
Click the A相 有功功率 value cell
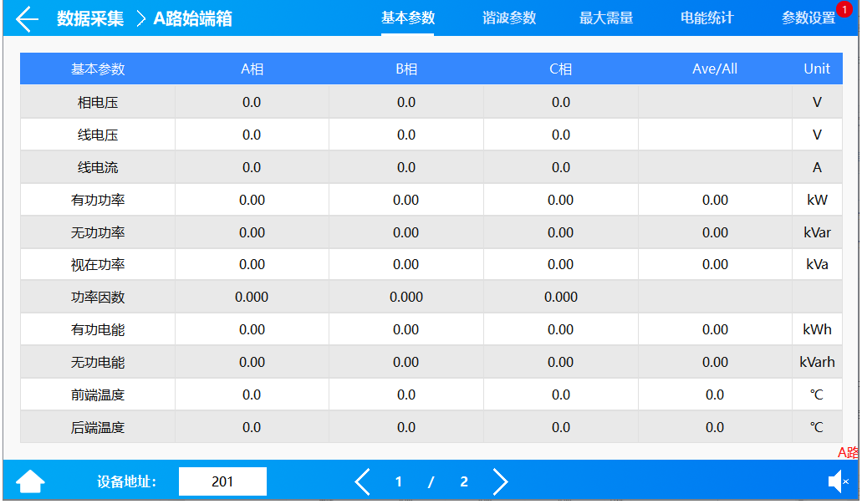pyautogui.click(x=252, y=199)
